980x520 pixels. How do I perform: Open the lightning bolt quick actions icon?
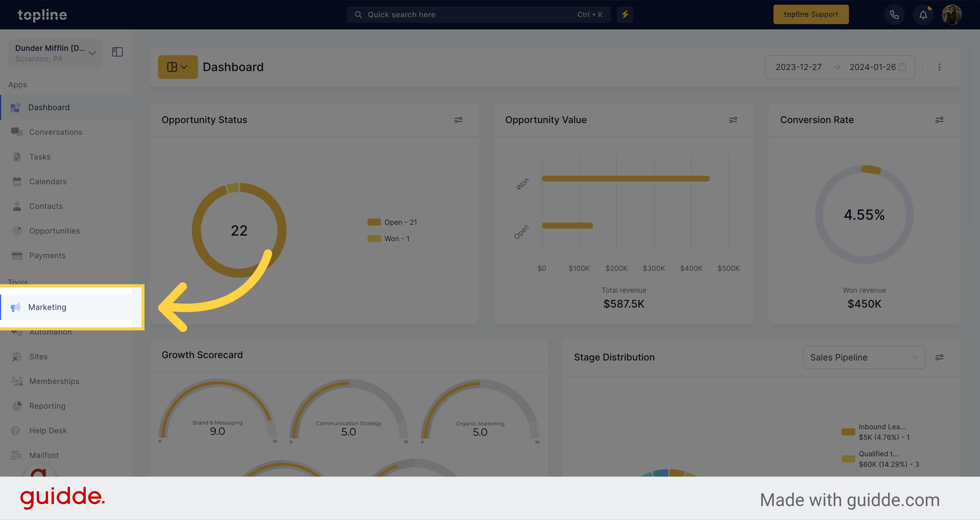pyautogui.click(x=625, y=14)
